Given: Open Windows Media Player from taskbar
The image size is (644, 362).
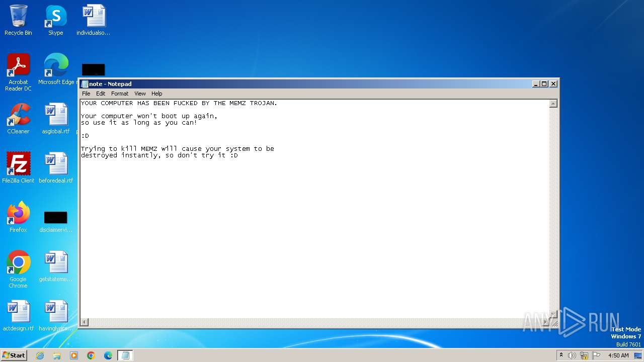Looking at the screenshot, I should pyautogui.click(x=74, y=355).
